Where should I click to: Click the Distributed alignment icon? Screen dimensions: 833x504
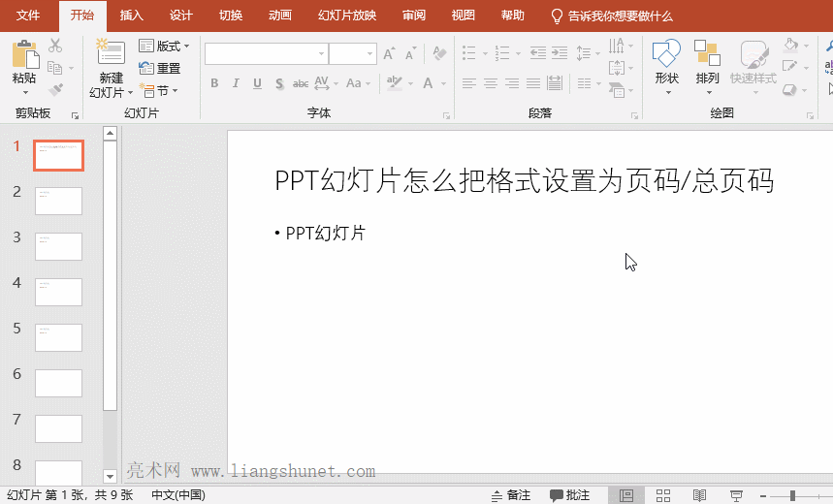pyautogui.click(x=555, y=83)
